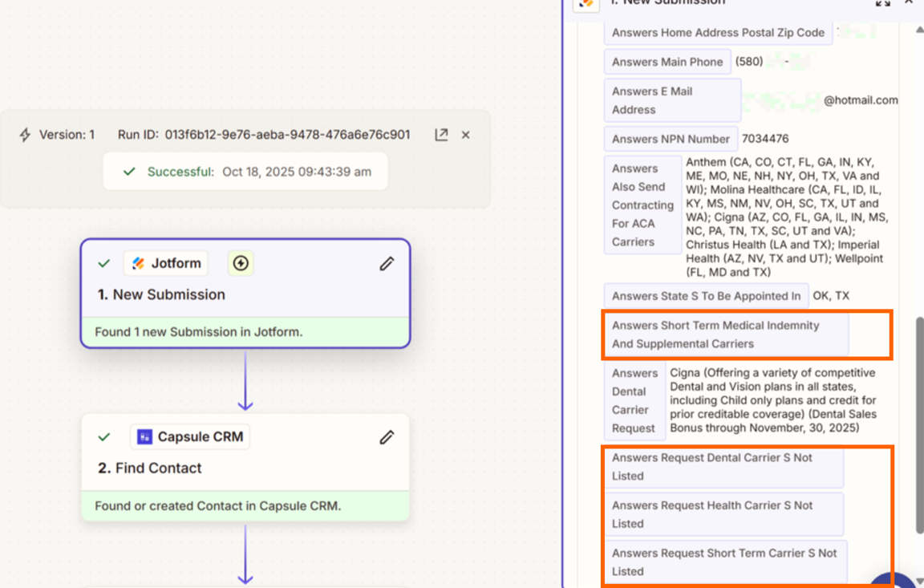Select Answers State S To Be Appointed In

click(706, 296)
